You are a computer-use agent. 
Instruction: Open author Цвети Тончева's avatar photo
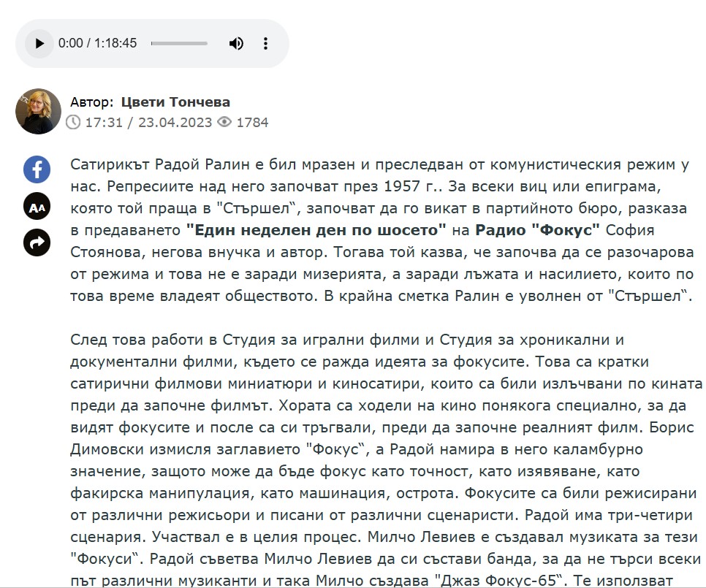[38, 111]
